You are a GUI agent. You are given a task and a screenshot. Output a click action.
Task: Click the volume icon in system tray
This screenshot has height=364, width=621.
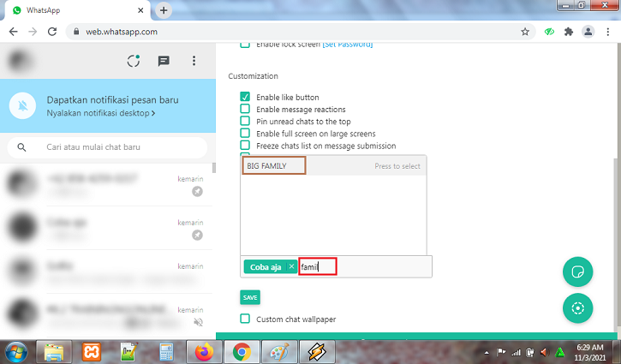click(x=545, y=352)
